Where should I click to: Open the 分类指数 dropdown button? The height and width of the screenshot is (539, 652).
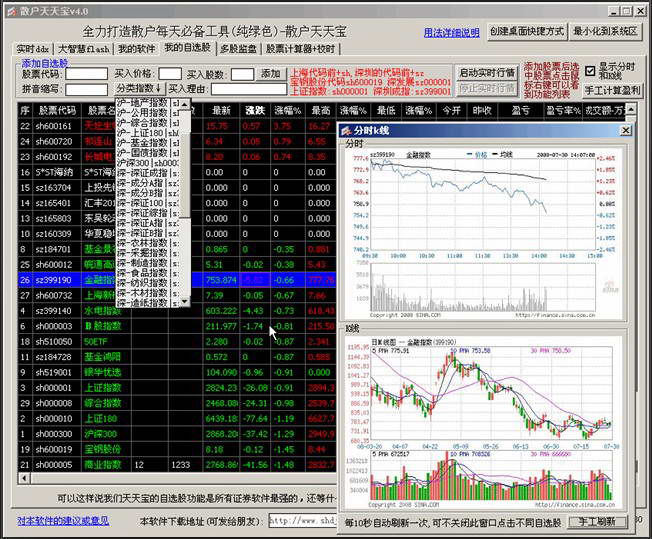tap(139, 89)
